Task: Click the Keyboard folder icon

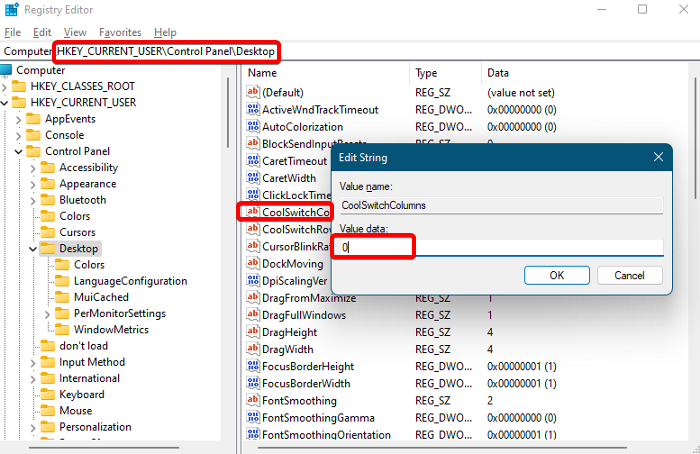Action: click(48, 395)
